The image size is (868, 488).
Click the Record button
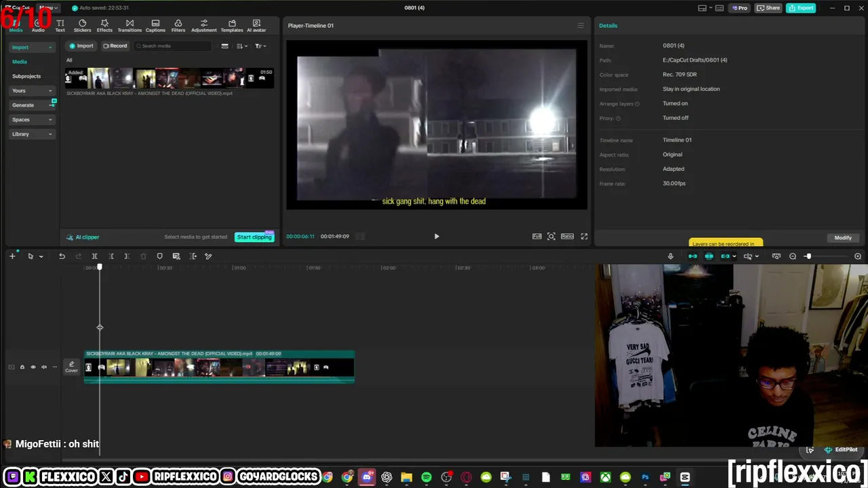(x=115, y=46)
